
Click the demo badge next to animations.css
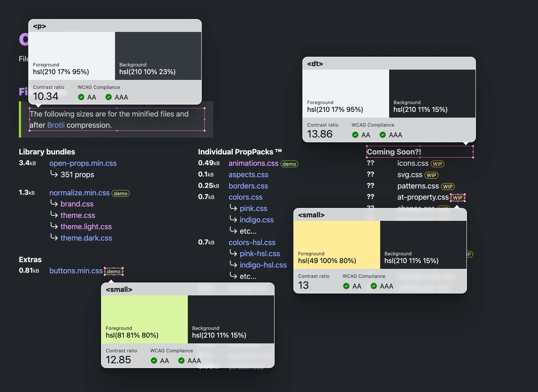point(290,163)
